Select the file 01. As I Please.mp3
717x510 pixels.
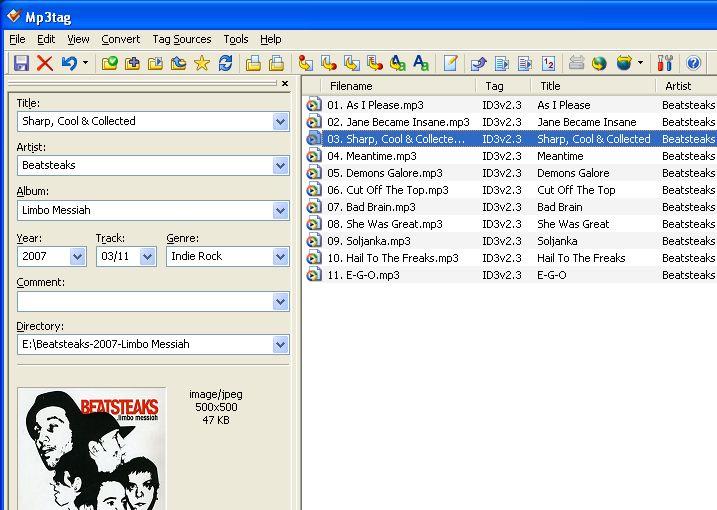click(375, 105)
